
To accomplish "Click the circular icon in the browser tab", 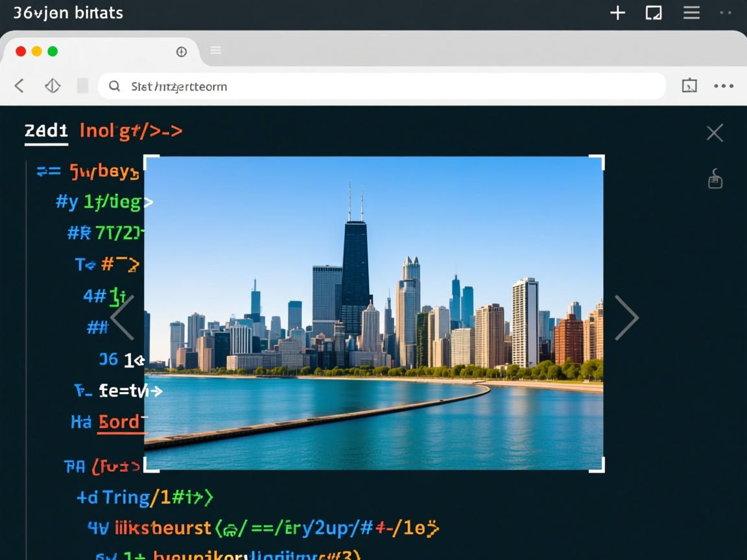I will 182,52.
